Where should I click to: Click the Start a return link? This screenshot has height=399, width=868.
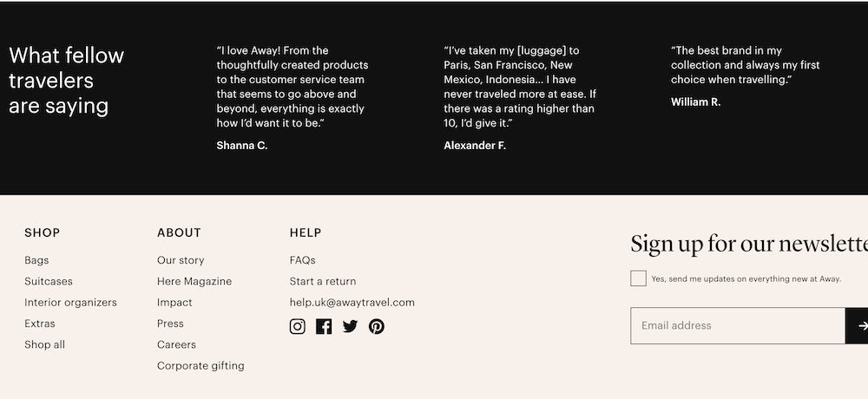323,281
